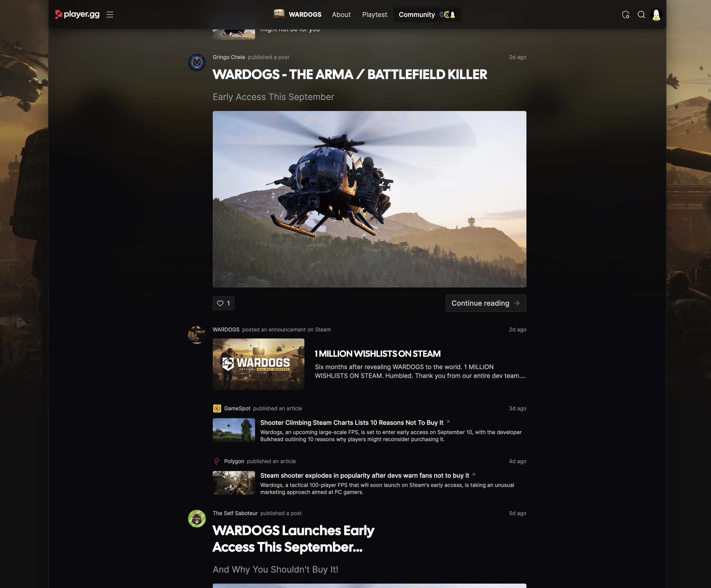Open the helicopter post image

point(369,199)
